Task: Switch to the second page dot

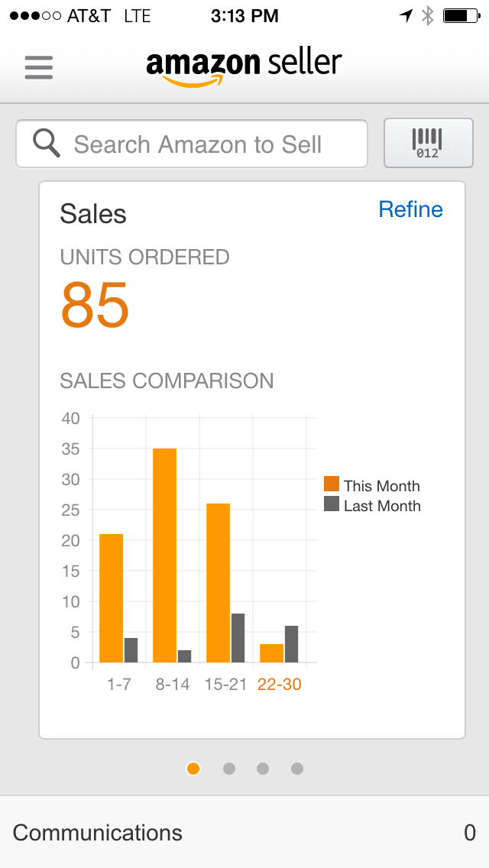Action: tap(228, 769)
